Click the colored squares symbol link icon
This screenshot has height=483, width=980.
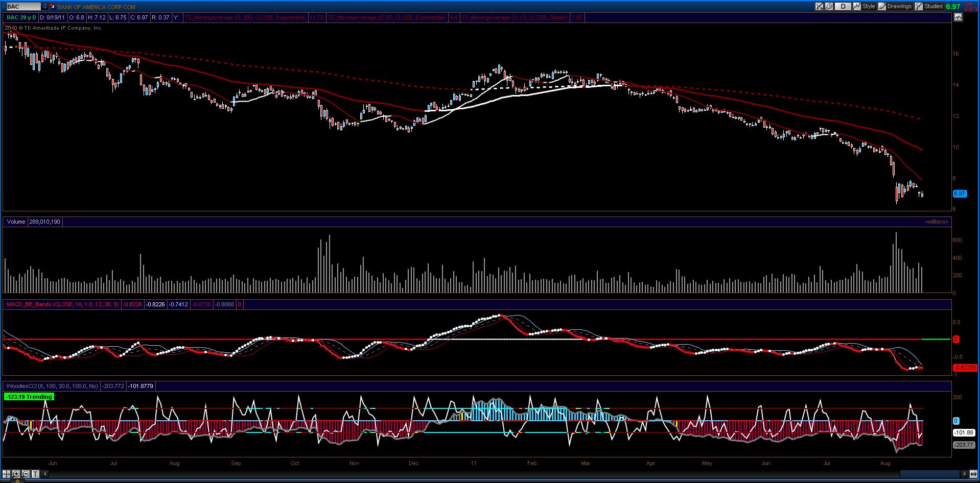click(x=53, y=7)
